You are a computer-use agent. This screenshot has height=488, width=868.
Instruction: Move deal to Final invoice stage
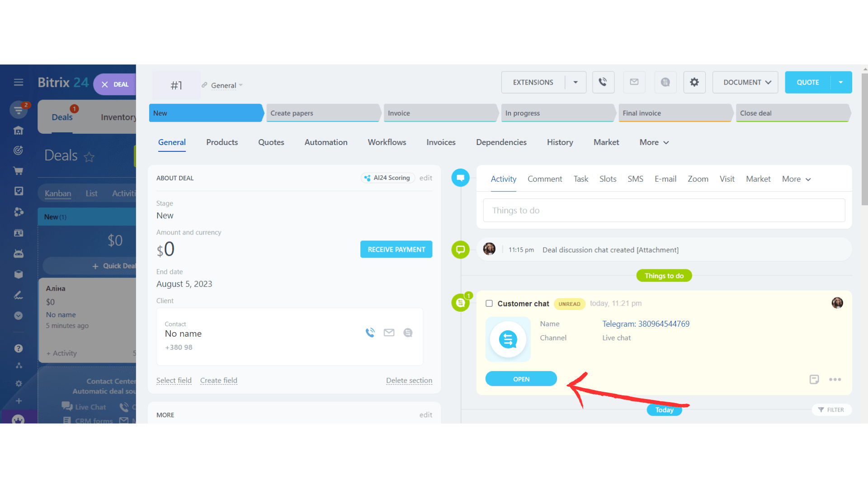[x=675, y=113]
